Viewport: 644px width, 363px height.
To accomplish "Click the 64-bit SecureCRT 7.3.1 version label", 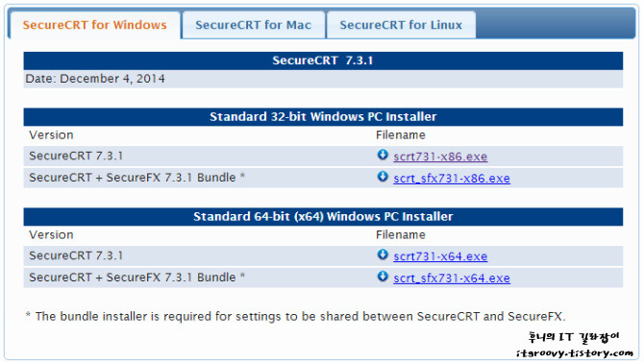I will [76, 255].
